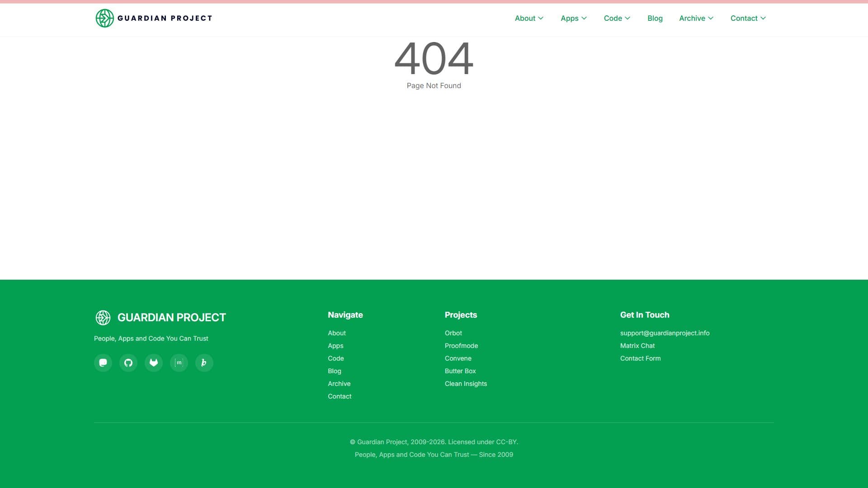Open the Mastodon social icon in footer
Image resolution: width=868 pixels, height=488 pixels.
(103, 363)
